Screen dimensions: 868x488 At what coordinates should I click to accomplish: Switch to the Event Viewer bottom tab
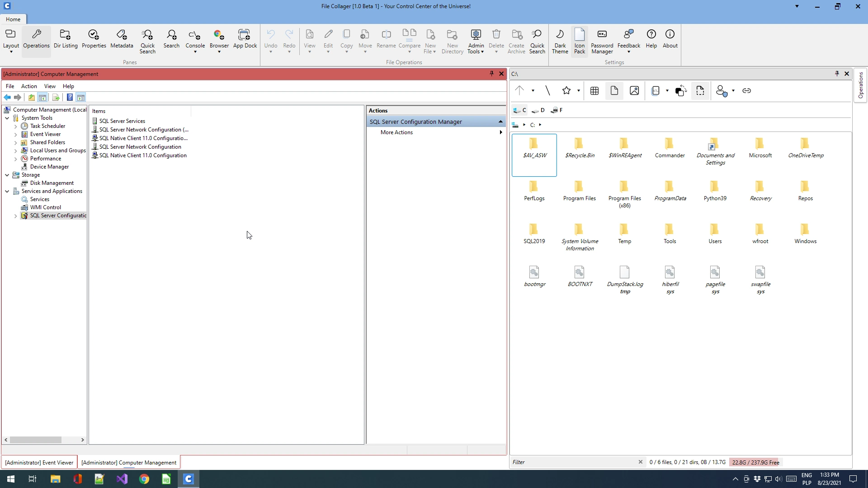click(39, 463)
